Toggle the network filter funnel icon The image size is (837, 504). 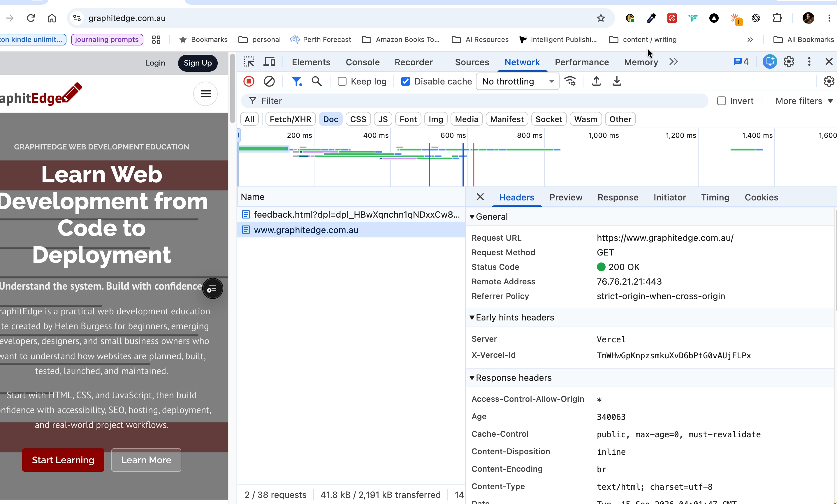[297, 82]
